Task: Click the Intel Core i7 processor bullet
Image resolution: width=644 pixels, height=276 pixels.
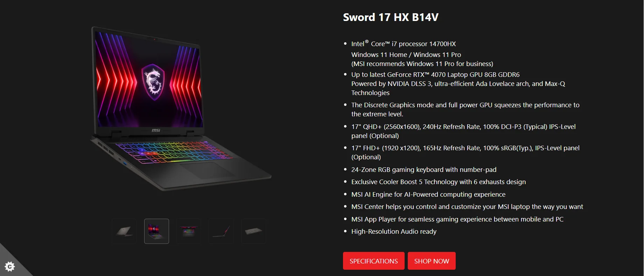Action: (404, 44)
